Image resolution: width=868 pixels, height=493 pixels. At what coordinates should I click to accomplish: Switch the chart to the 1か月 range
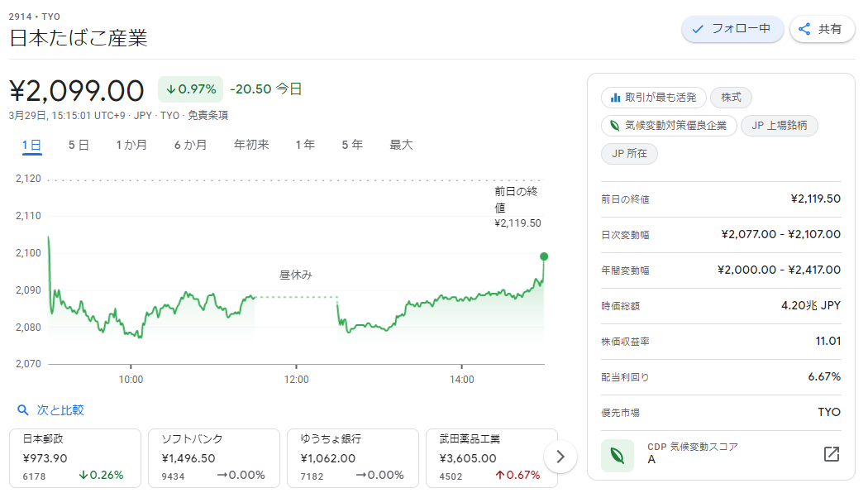[x=131, y=145]
